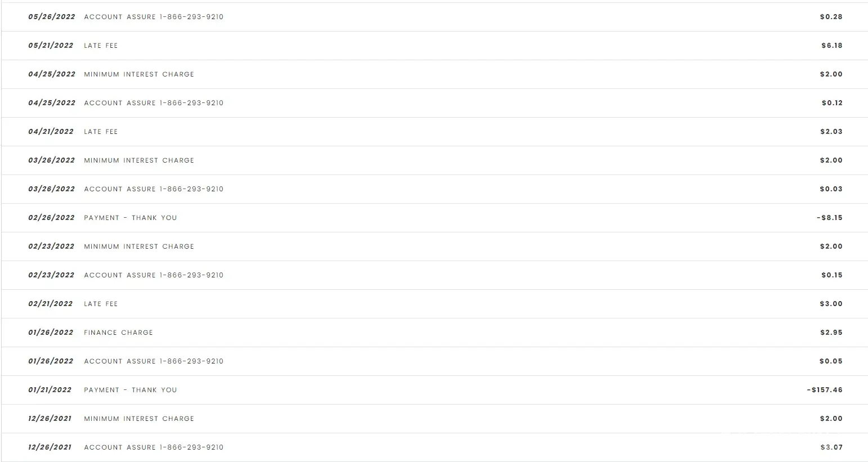Open the 05/21/2022 Late Fee row
This screenshot has height=462, width=868.
pyautogui.click(x=435, y=46)
